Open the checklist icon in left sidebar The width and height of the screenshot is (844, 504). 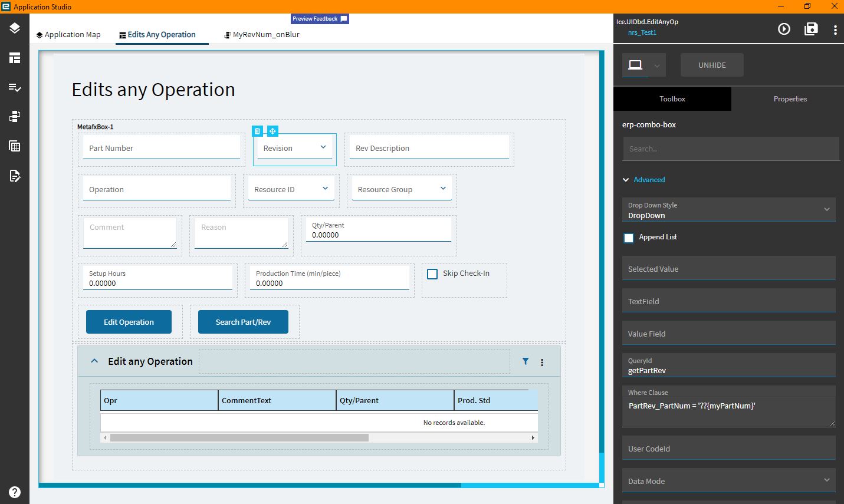pyautogui.click(x=15, y=87)
